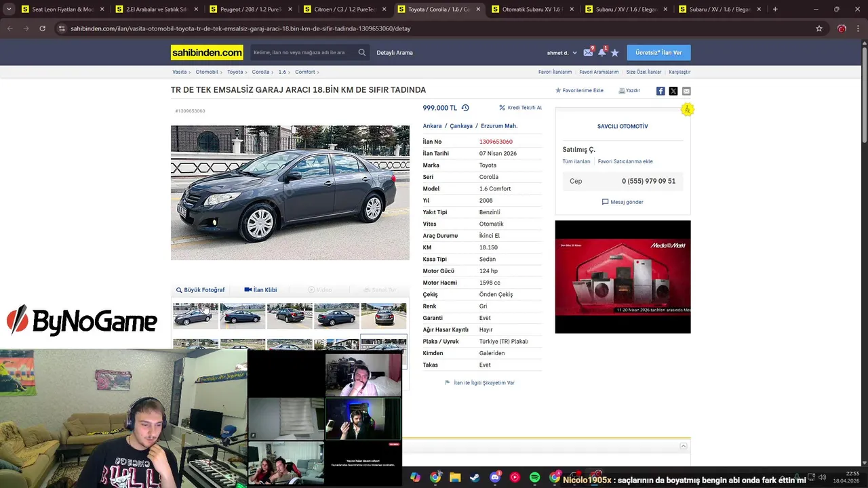Click the Ankara location link
This screenshot has width=868, height=488.
tap(432, 126)
